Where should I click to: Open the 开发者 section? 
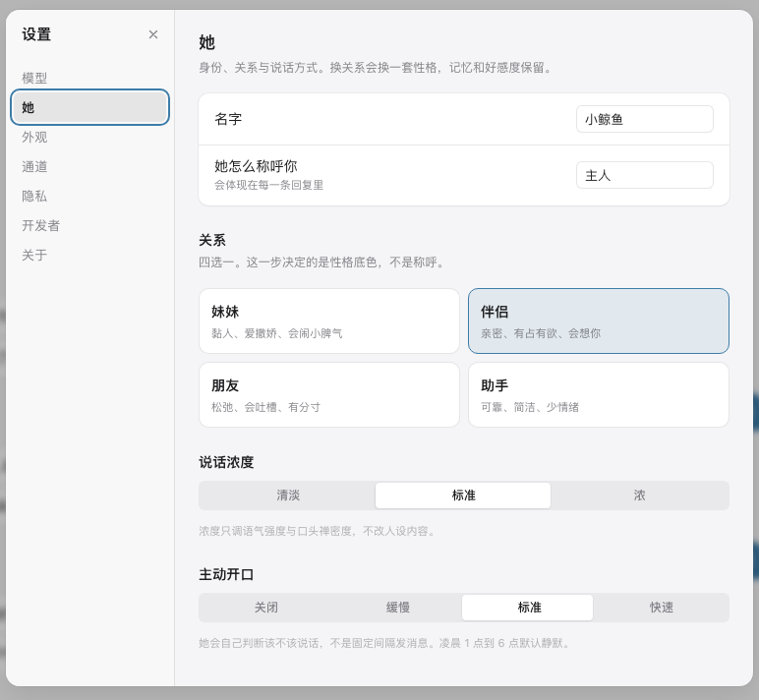click(89, 225)
